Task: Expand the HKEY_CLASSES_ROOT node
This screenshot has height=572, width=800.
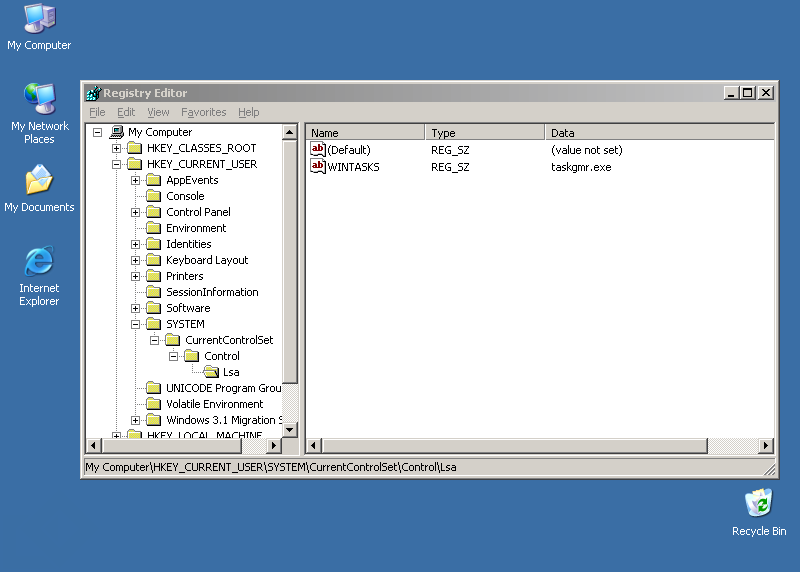Action: [116, 148]
